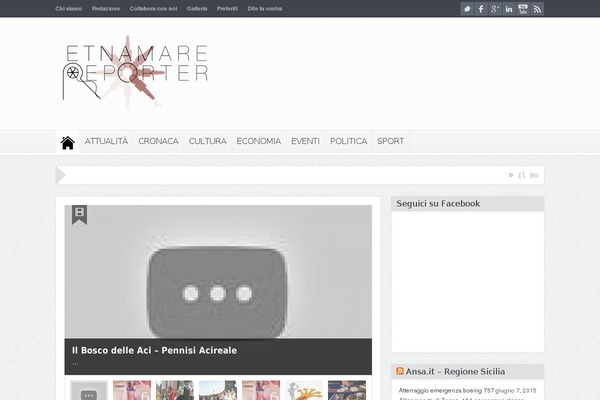Select the second slider thumbnail
Image resolution: width=600 pixels, height=400 pixels.
click(132, 390)
